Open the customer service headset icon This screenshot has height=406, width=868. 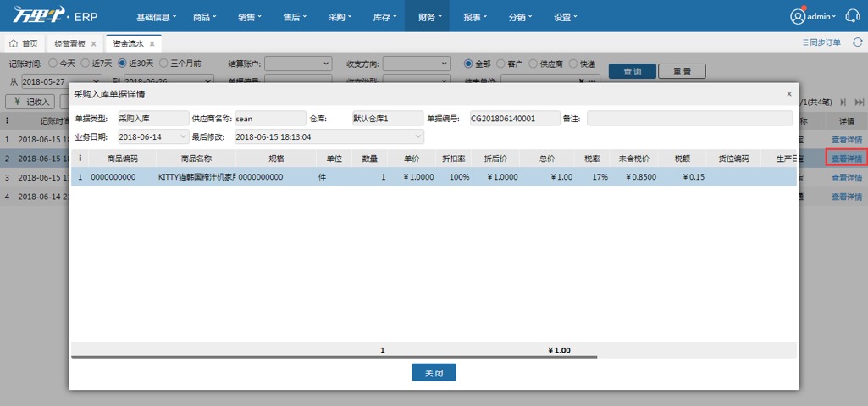[853, 16]
